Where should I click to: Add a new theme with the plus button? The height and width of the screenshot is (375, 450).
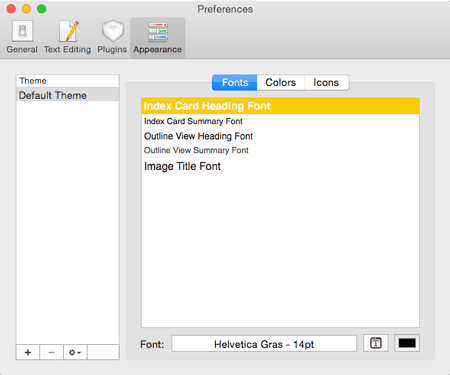(28, 352)
